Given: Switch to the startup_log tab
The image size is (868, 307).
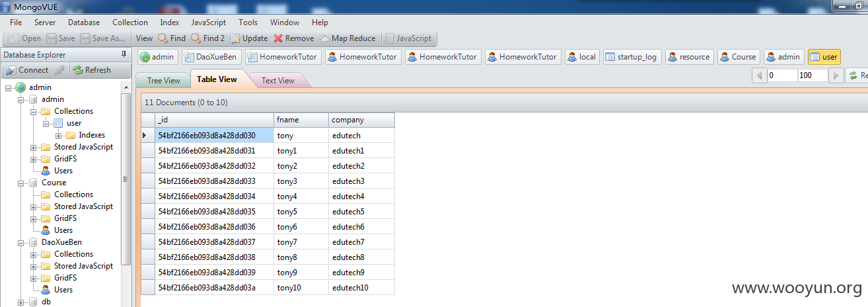Looking at the screenshot, I should tap(632, 57).
